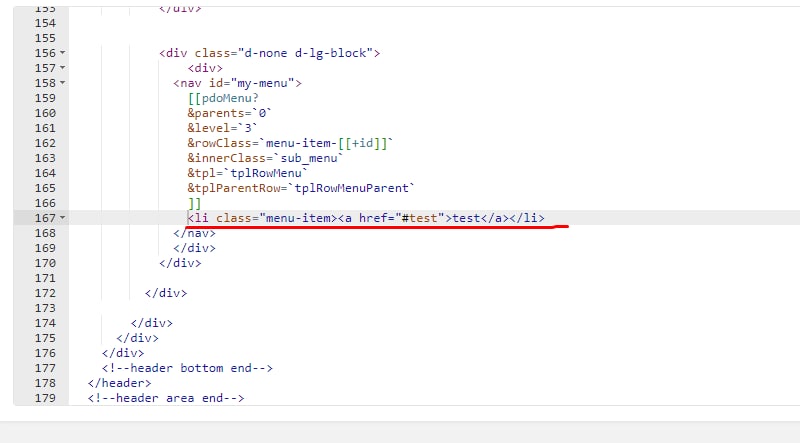Select line number 166 in gutter

[45, 203]
